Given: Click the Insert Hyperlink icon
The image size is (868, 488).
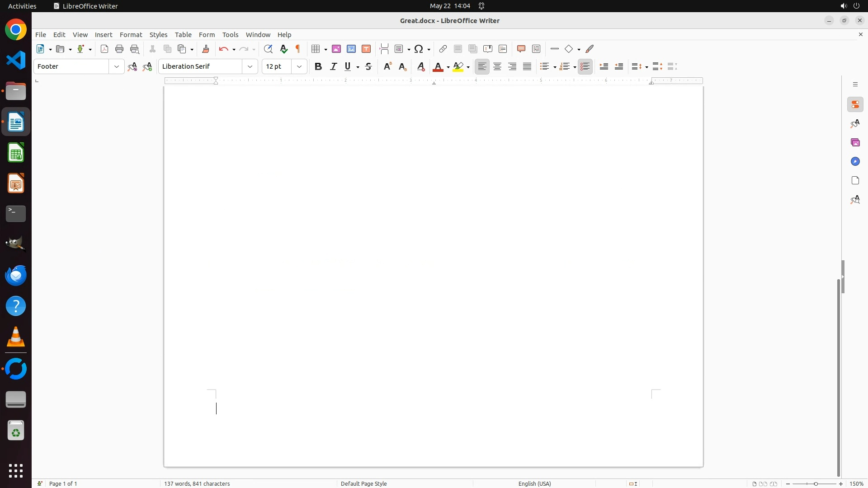Looking at the screenshot, I should click(443, 49).
